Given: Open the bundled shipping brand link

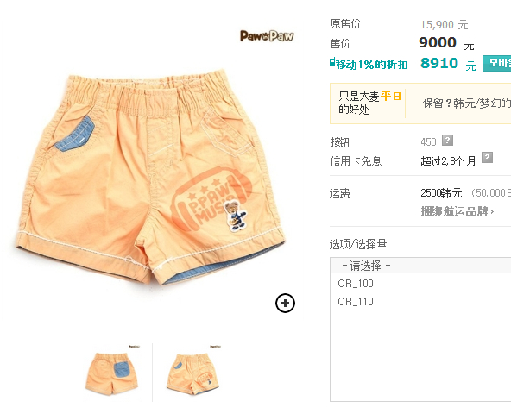Looking at the screenshot, I should (x=454, y=211).
